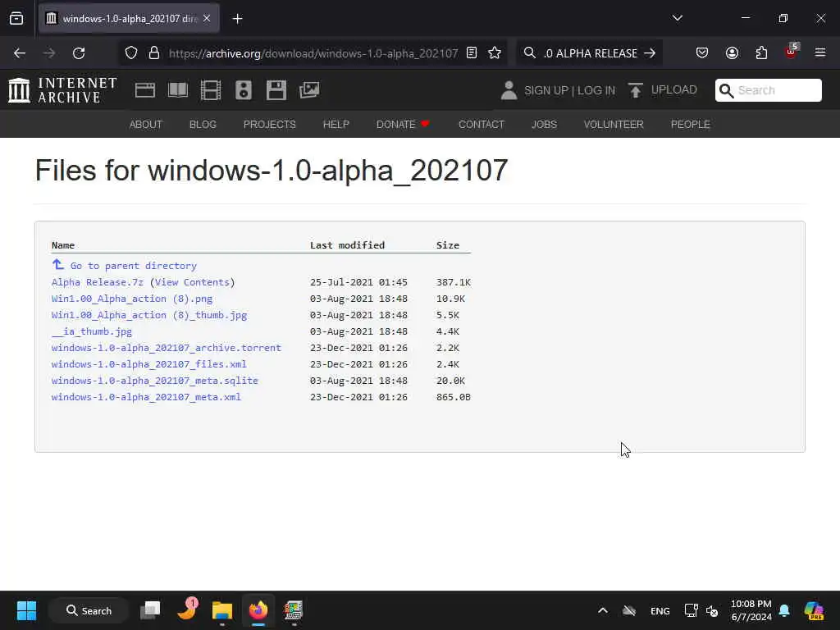
Task: Open the VOLUNTEER menu item
Action: click(x=614, y=125)
